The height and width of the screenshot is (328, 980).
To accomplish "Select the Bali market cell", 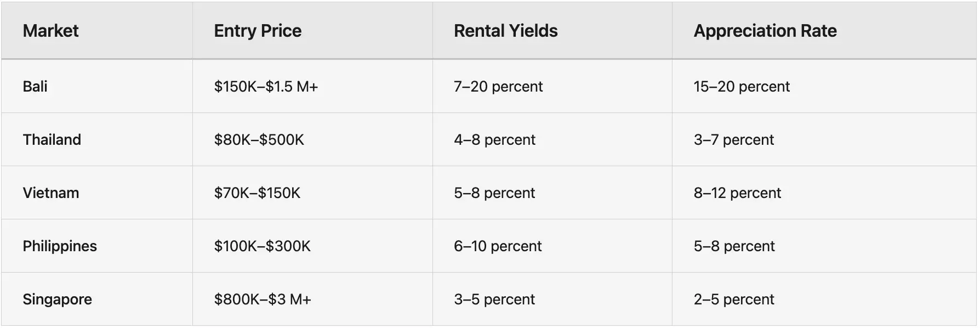I will coord(35,86).
